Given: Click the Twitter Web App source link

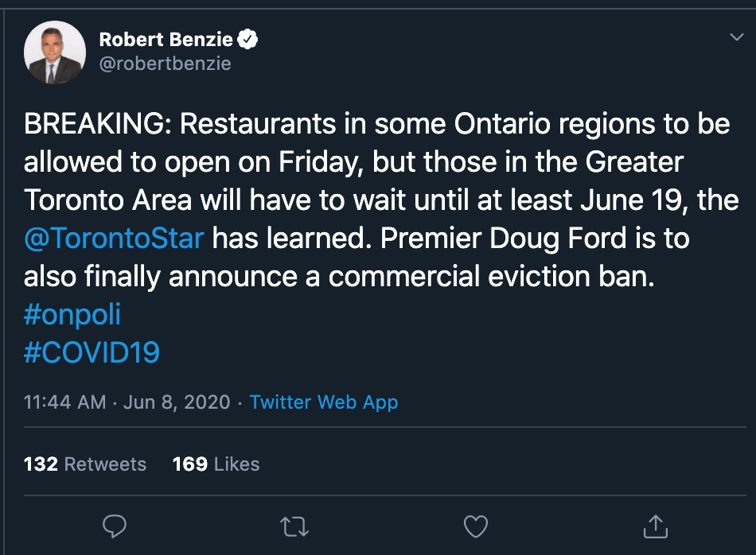Looking at the screenshot, I should click(x=323, y=402).
